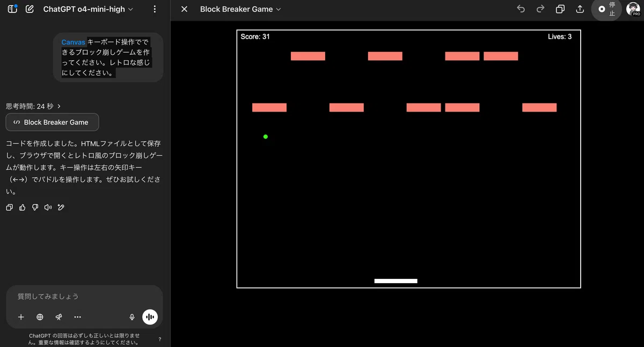Click the Lives: 3 text
Image resolution: width=644 pixels, height=347 pixels.
[x=560, y=37]
